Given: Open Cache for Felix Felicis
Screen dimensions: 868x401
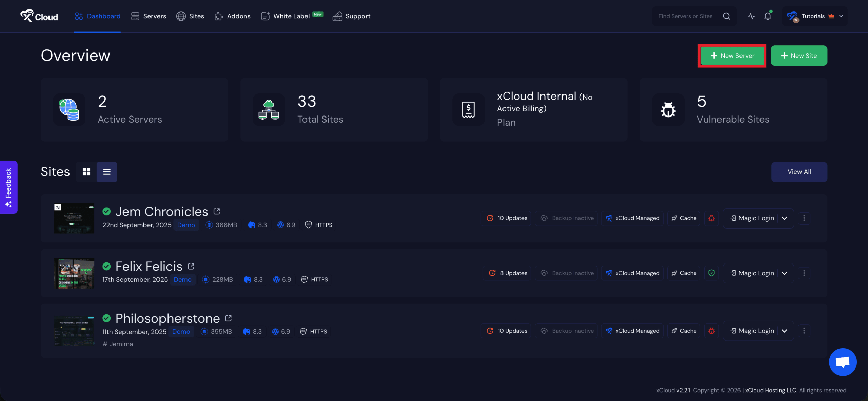Looking at the screenshot, I should coord(684,273).
